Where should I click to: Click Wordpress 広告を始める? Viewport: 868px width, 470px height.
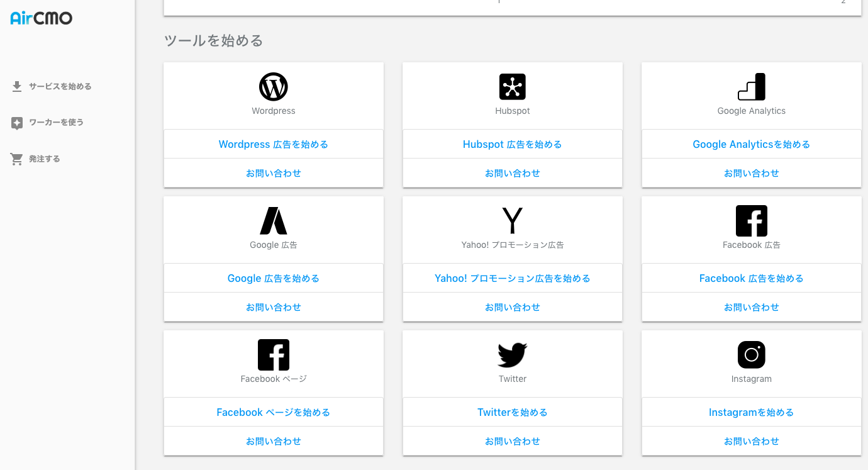click(274, 144)
